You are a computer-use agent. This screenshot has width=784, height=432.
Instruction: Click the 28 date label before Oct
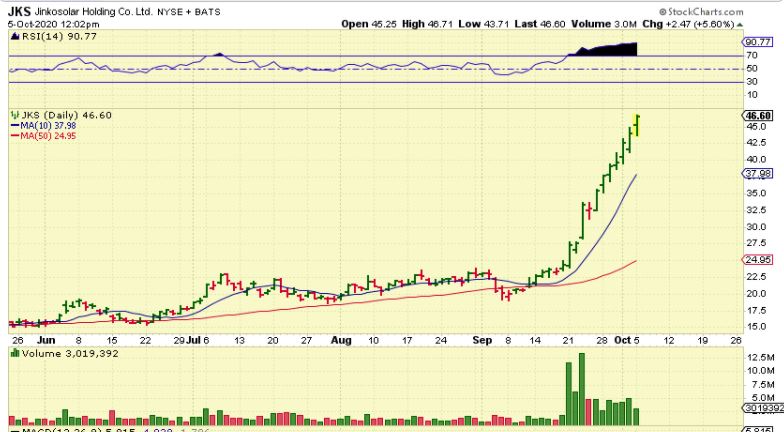pos(602,340)
